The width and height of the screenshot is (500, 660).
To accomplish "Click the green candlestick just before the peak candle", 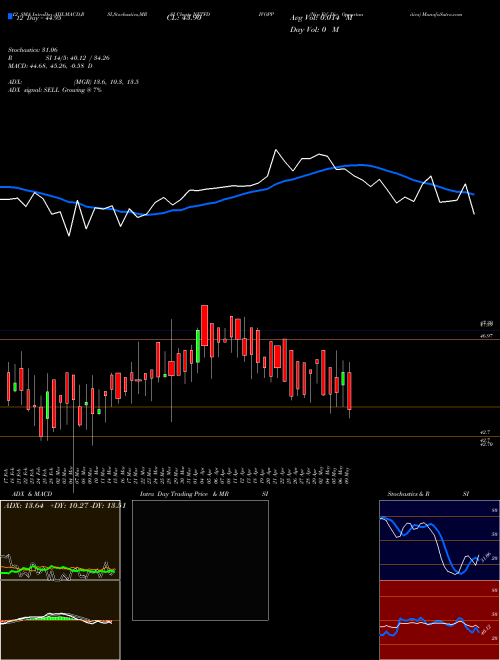I will 198,346.
